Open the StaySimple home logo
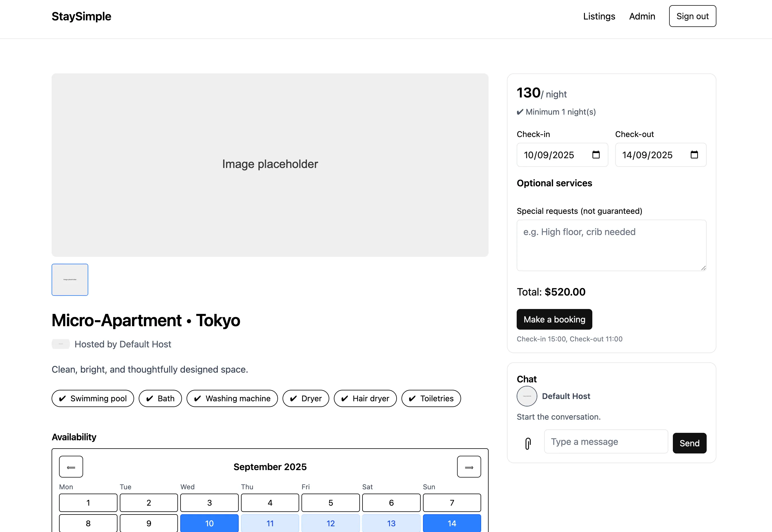772x532 pixels. [81, 16]
